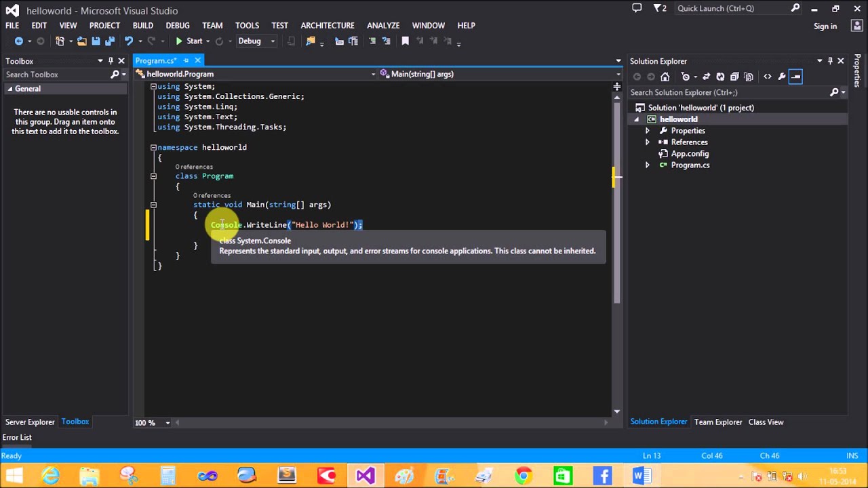The height and width of the screenshot is (488, 868).
Task: Switch to the Server Explorer tab
Action: pos(30,422)
